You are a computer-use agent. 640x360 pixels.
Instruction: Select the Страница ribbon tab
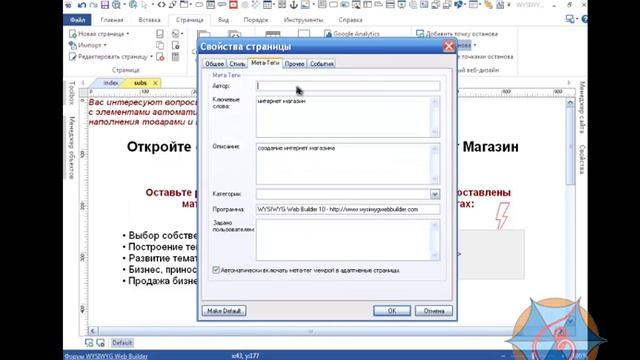point(189,20)
